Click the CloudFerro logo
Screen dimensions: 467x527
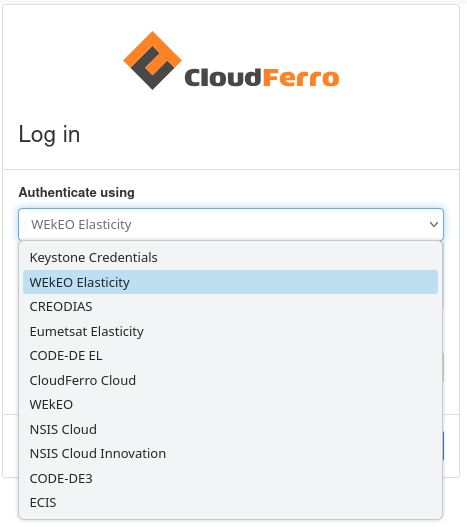pos(231,60)
